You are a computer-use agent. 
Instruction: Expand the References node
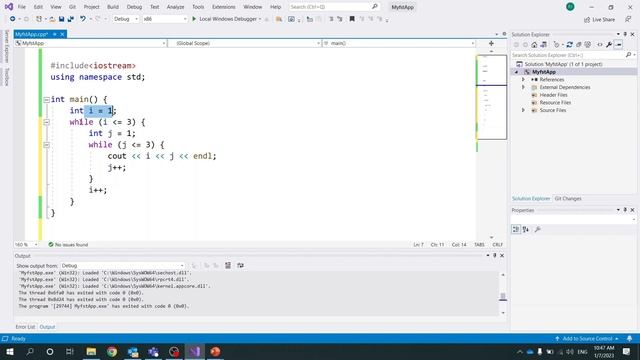(523, 80)
